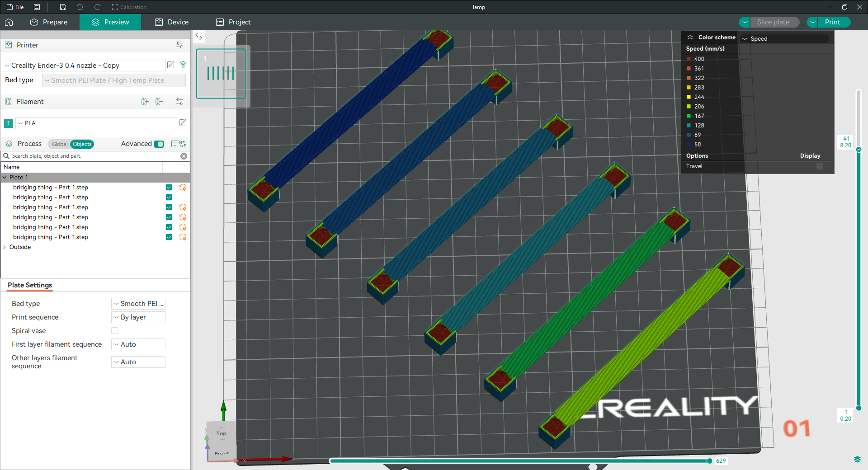Click the home icon in top bar
868x470 pixels.
pyautogui.click(x=9, y=22)
